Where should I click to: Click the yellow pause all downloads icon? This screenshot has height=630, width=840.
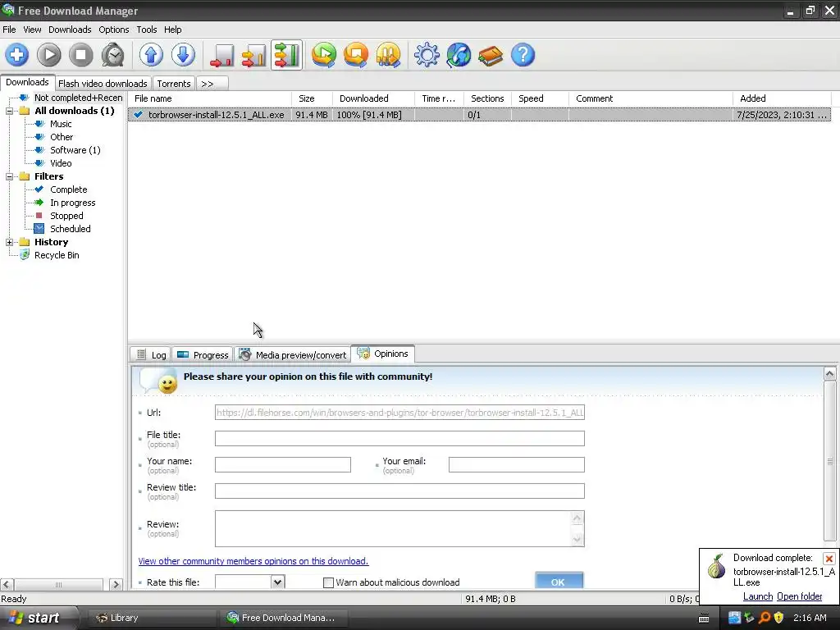[388, 55]
